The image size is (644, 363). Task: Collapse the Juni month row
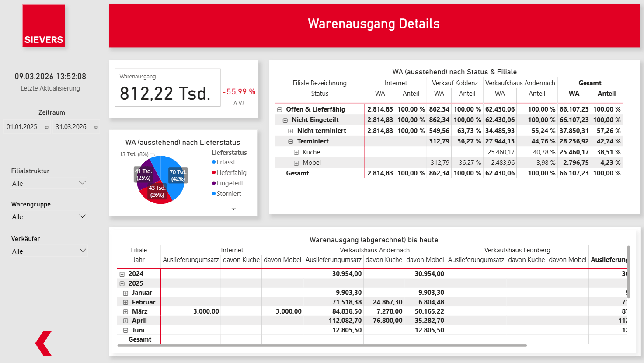point(125,331)
